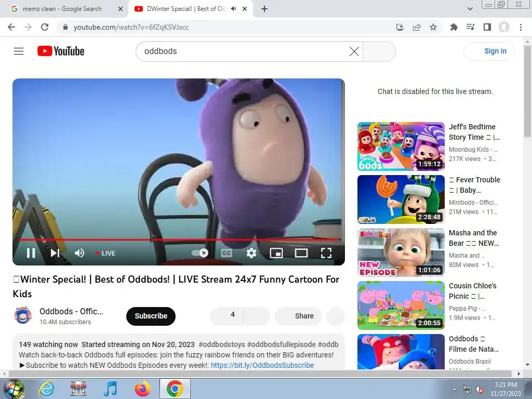Install app icon in address bar
The image size is (532, 399).
(400, 27)
